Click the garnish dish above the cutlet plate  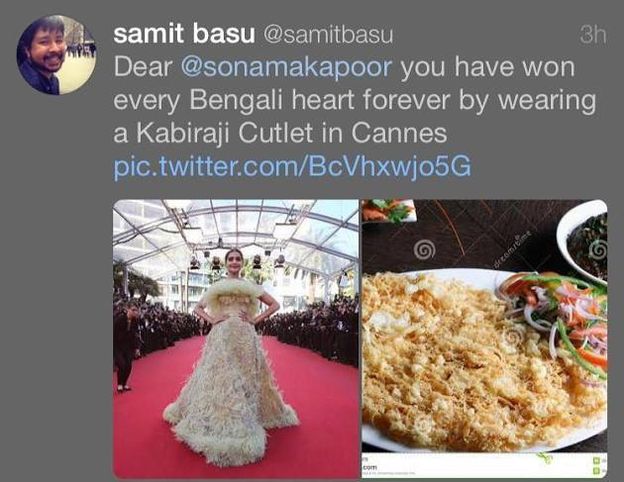point(388,211)
